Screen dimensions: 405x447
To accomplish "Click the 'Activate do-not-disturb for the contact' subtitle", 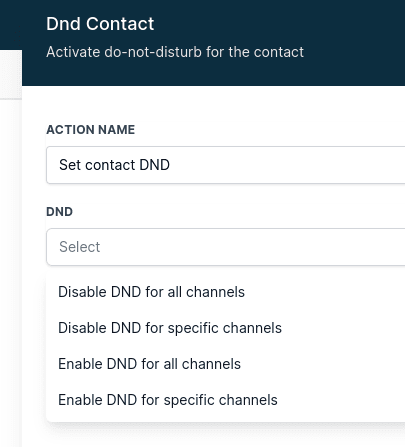I will pos(175,52).
